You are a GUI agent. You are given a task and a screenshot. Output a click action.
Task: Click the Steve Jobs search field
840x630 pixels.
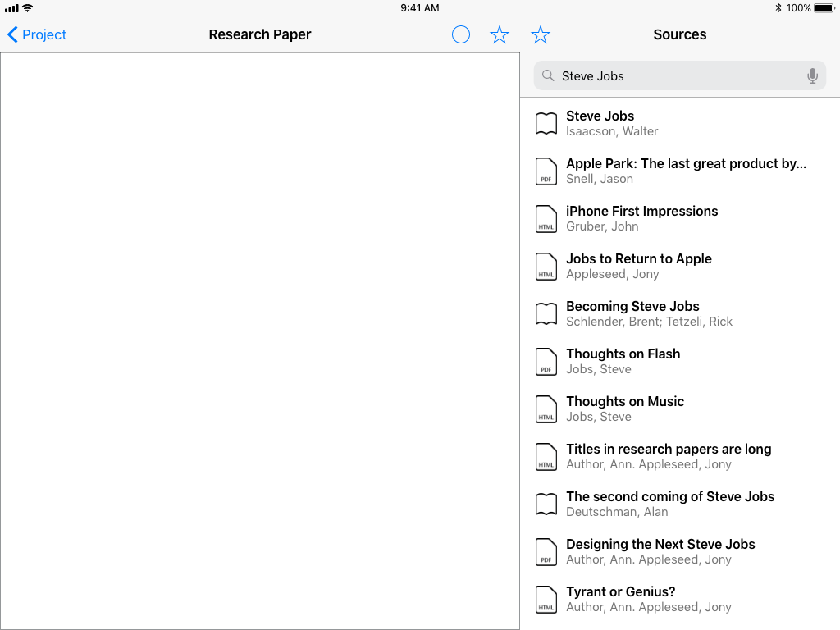pos(679,75)
